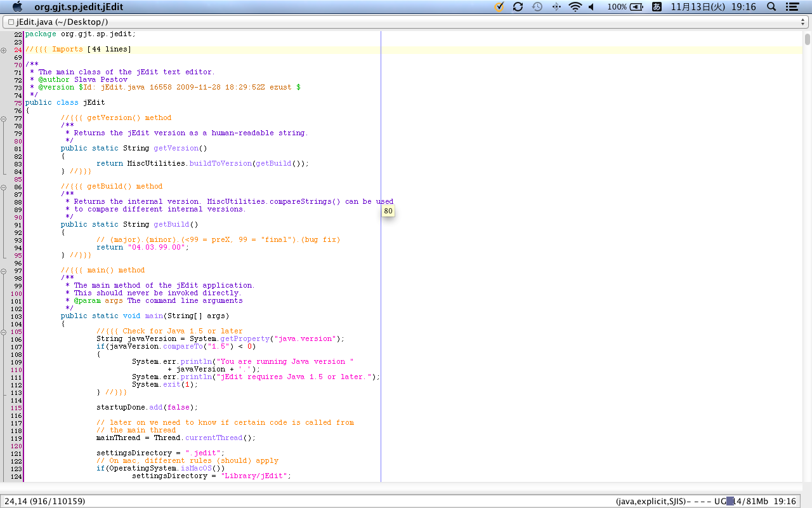Expand the collapsed Imports fold
The image size is (812, 508).
4,50
